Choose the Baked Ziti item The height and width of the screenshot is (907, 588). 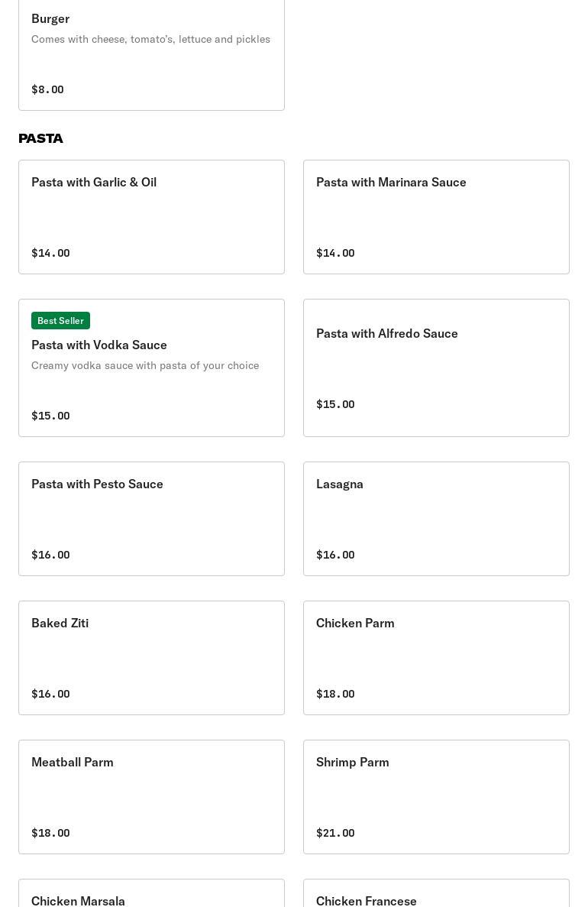pyautogui.click(x=151, y=658)
